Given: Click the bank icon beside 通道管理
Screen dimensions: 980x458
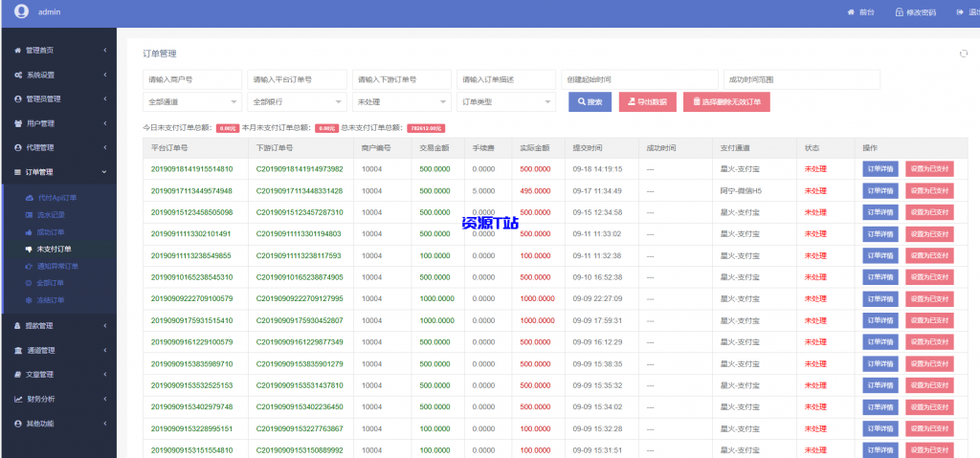Looking at the screenshot, I should [18, 350].
